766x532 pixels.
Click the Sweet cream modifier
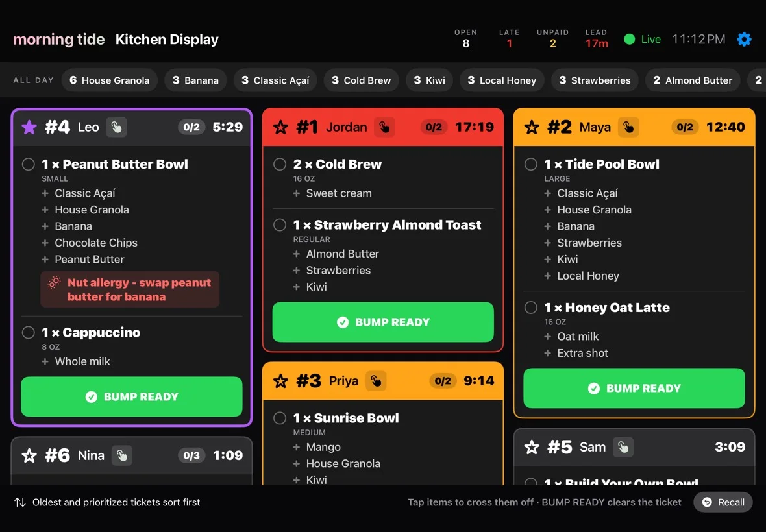click(339, 193)
